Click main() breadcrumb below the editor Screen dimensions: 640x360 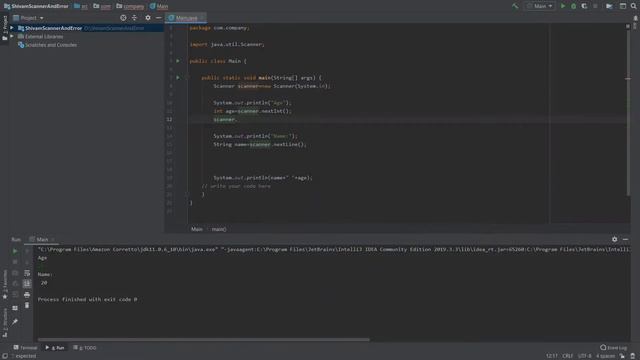(219, 229)
